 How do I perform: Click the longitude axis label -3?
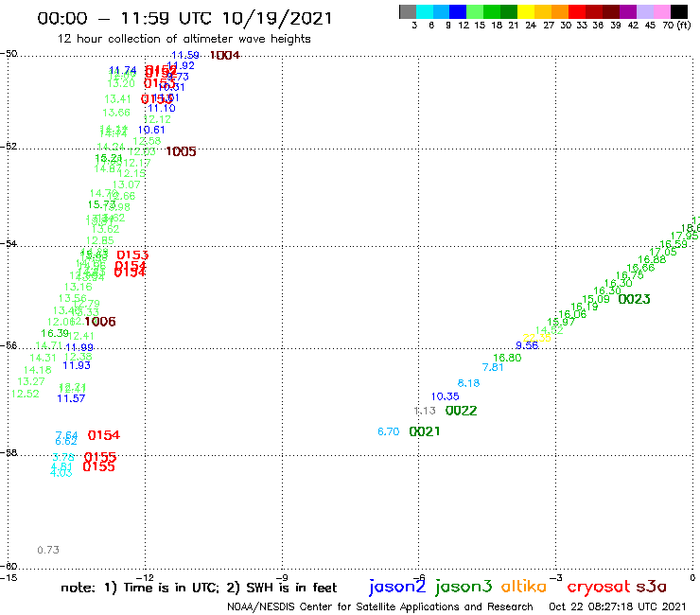[556, 578]
